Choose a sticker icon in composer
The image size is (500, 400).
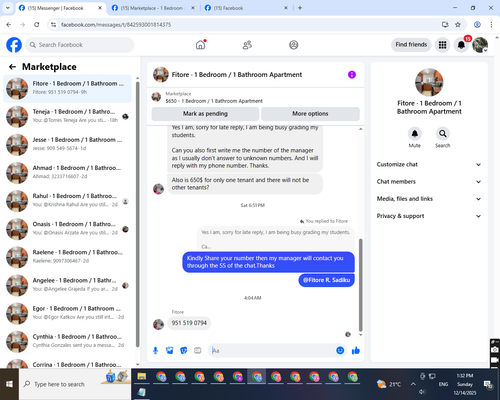(x=183, y=350)
